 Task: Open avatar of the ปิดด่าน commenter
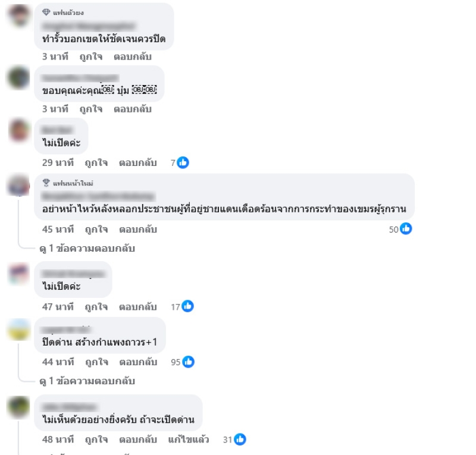click(x=19, y=330)
